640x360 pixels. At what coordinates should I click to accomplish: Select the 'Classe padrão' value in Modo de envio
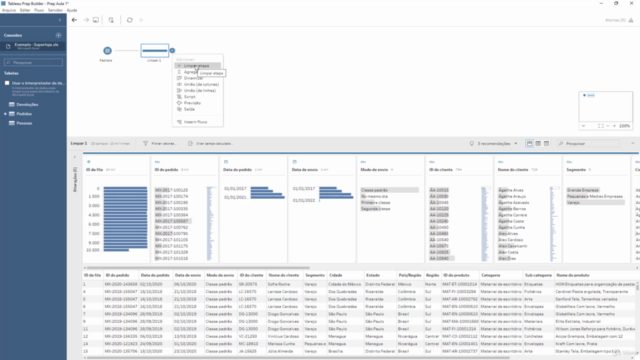[389, 190]
